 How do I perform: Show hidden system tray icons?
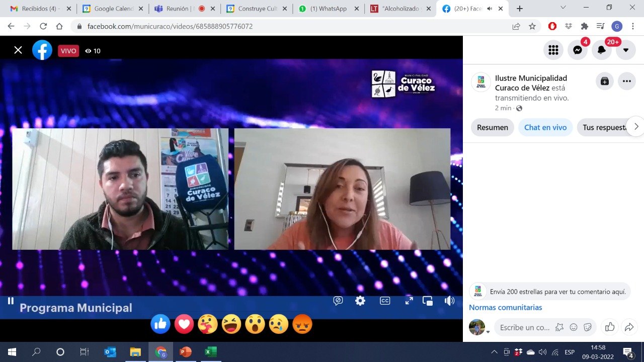(x=495, y=351)
